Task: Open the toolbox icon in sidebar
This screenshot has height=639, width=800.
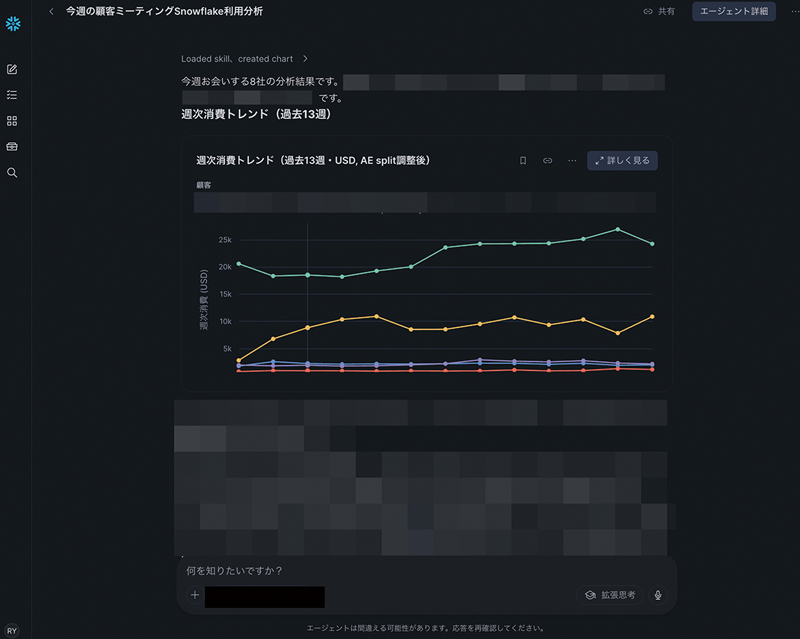Action: tap(12, 146)
